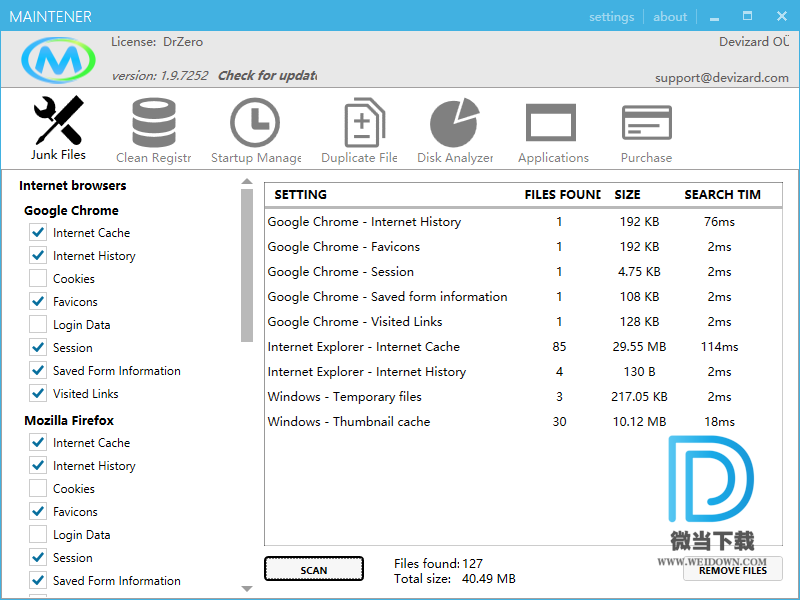800x600 pixels.
Task: Close the Maintener window
Action: tap(782, 16)
